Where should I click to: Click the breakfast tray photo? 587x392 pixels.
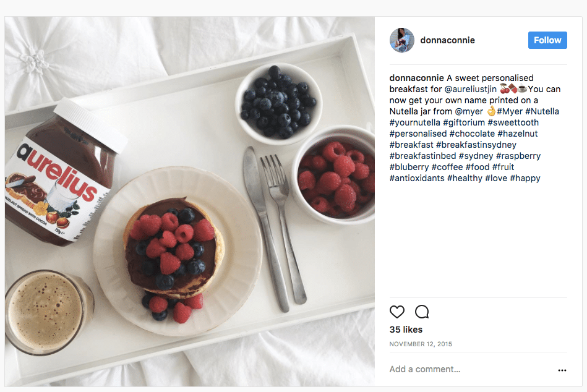[x=190, y=201]
